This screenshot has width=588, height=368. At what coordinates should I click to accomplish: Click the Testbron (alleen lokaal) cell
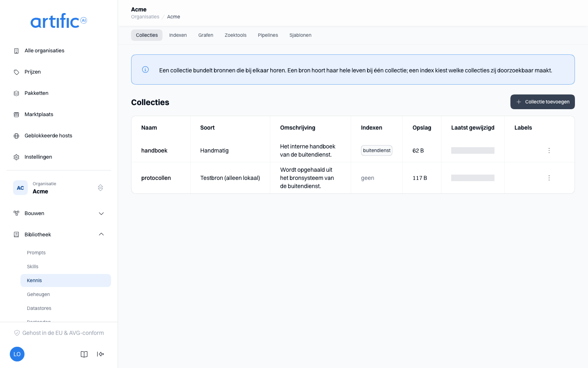(x=230, y=178)
